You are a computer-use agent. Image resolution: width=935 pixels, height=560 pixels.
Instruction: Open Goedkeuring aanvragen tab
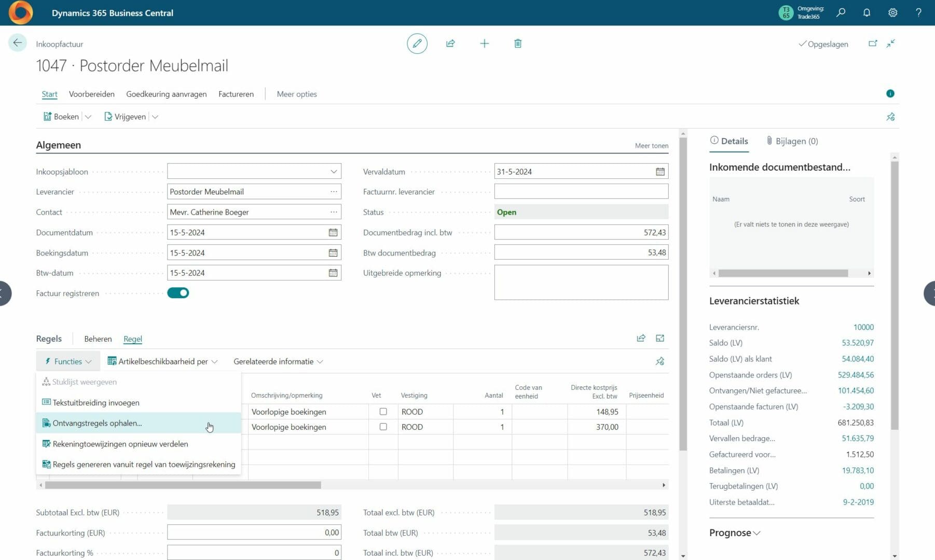point(167,94)
